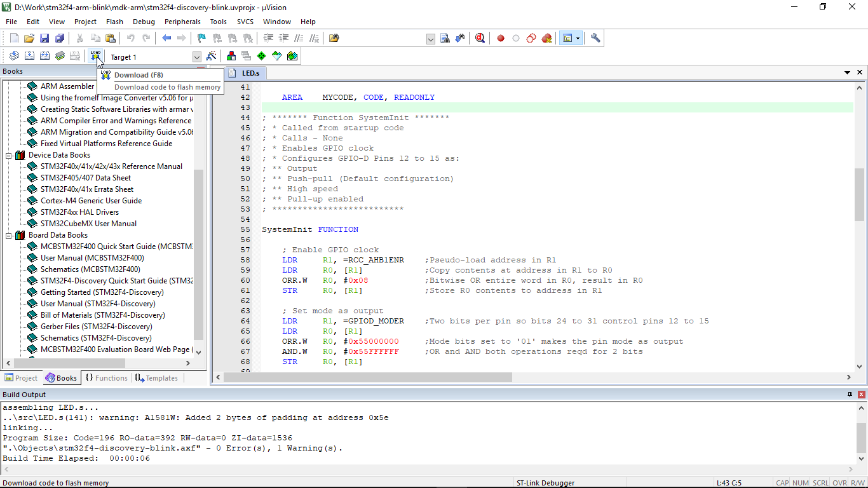Open Manage Project Items icon

pyautogui.click(x=231, y=56)
